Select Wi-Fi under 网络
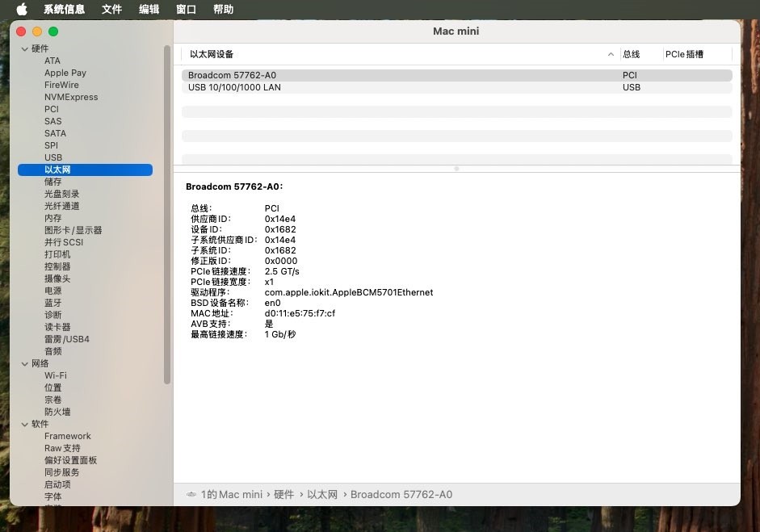760x532 pixels. pyautogui.click(x=56, y=375)
